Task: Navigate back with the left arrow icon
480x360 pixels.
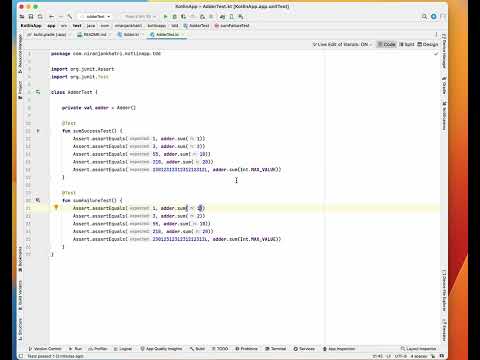Action: (52, 16)
